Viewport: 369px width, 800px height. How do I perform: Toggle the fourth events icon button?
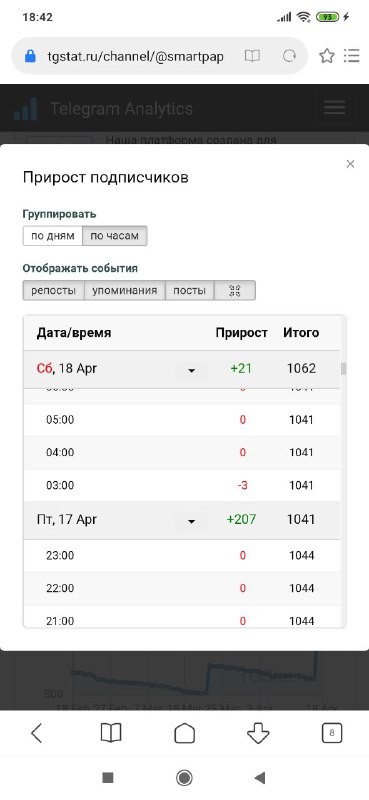235,291
